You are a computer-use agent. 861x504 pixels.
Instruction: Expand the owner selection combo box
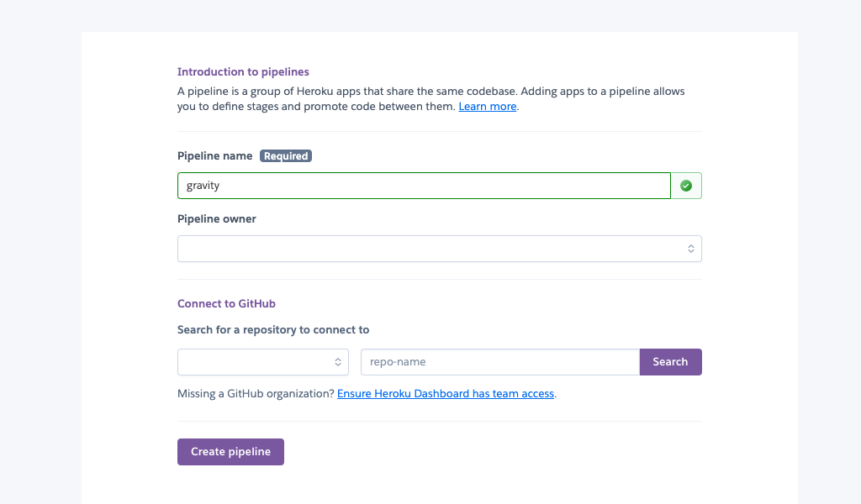pos(439,248)
